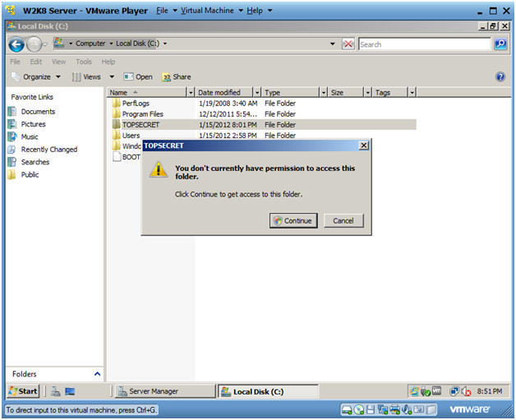Click the VMware CD/DVD device icon

(x=359, y=410)
